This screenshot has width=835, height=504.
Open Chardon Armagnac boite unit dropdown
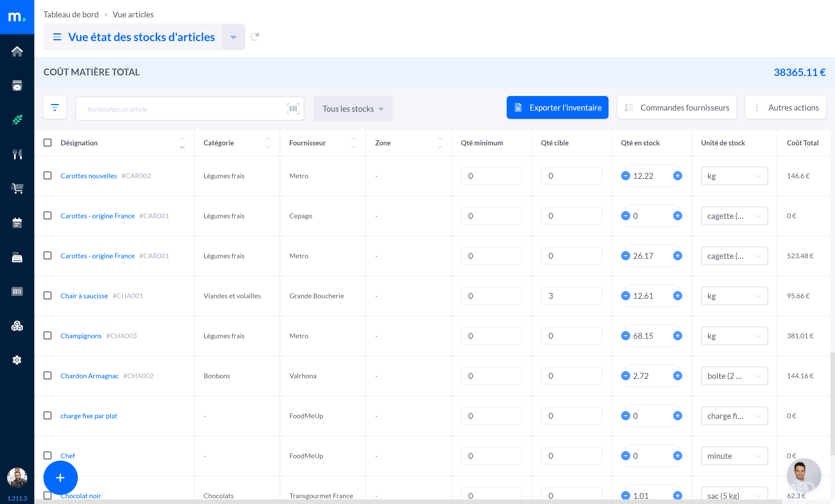pyautogui.click(x=734, y=376)
